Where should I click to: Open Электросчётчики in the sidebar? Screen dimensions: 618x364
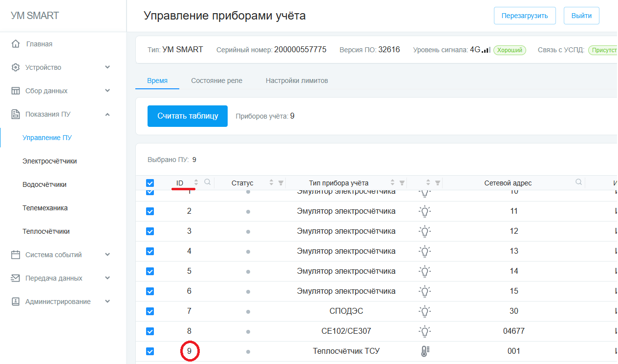[49, 161]
